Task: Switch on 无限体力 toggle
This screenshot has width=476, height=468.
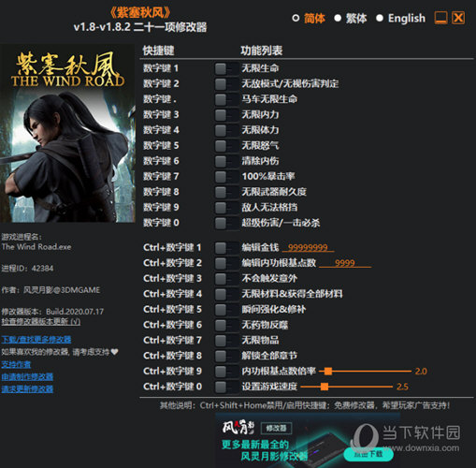Action: [x=226, y=130]
